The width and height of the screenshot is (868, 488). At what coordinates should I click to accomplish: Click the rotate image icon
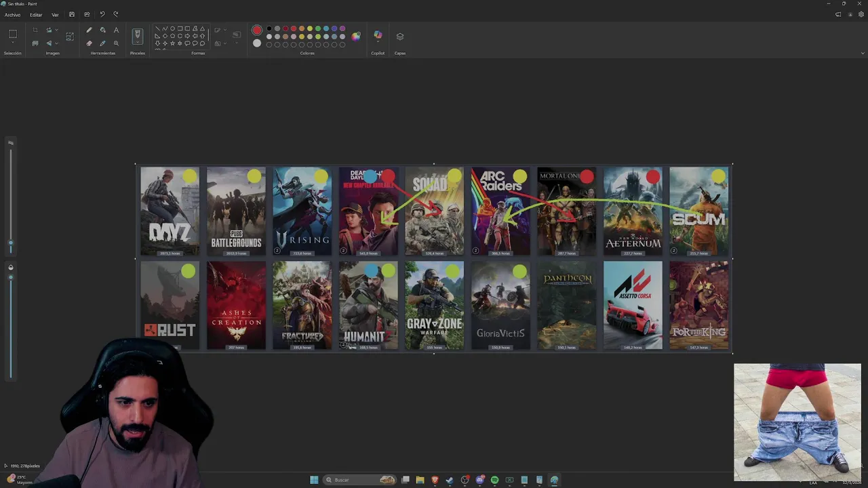tap(49, 30)
